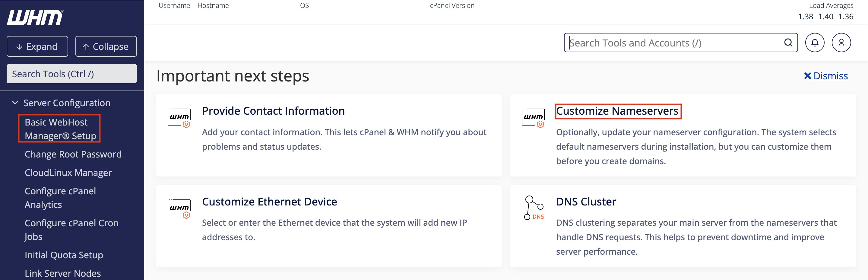Image resolution: width=868 pixels, height=280 pixels.
Task: Open the DNS Cluster heading
Action: click(586, 202)
